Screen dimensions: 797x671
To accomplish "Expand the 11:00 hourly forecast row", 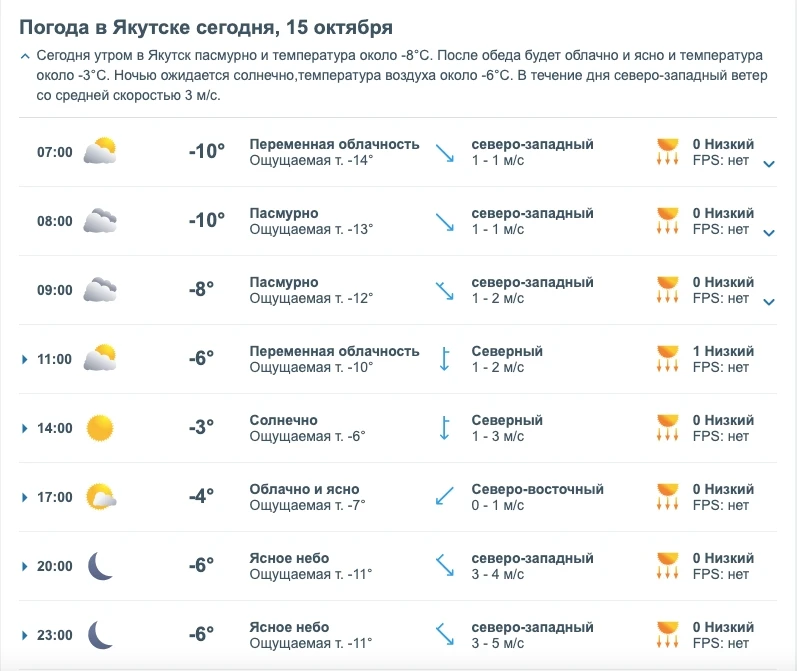I will pyautogui.click(x=24, y=359).
